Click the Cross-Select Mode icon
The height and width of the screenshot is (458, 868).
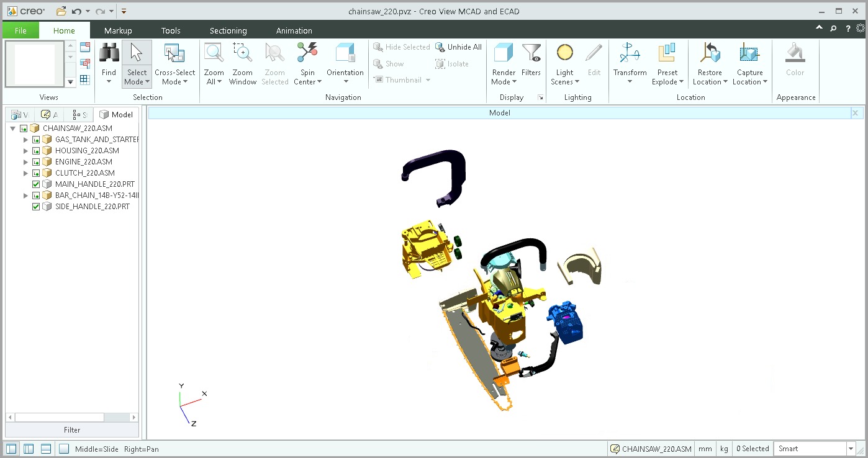[174, 54]
